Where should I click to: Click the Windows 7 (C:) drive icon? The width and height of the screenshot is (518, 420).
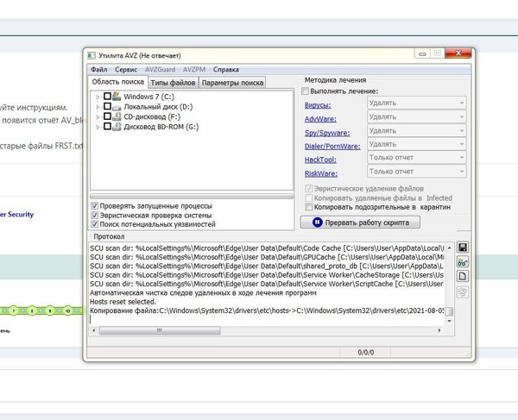[117, 97]
